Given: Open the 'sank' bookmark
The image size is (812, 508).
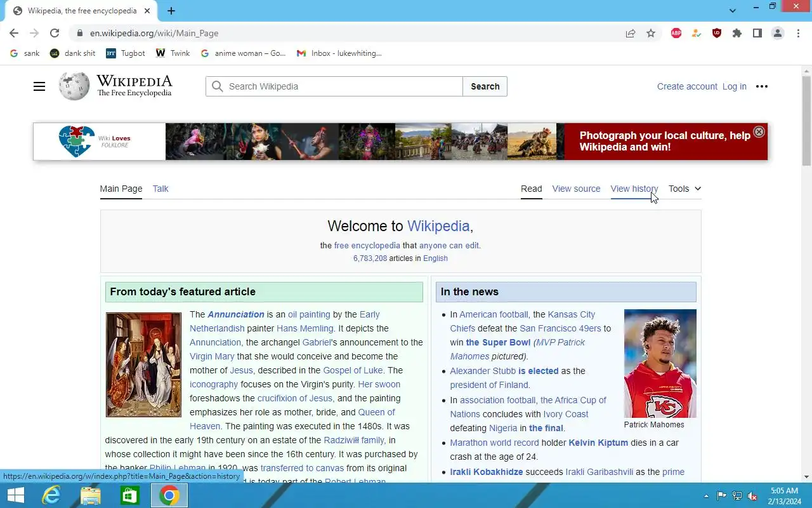Looking at the screenshot, I should 25,53.
